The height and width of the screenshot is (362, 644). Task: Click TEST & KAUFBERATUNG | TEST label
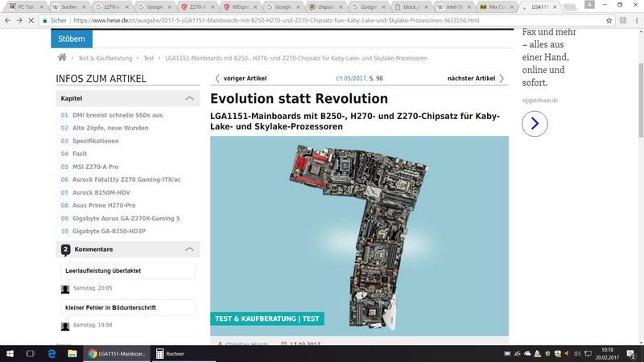[x=267, y=319]
